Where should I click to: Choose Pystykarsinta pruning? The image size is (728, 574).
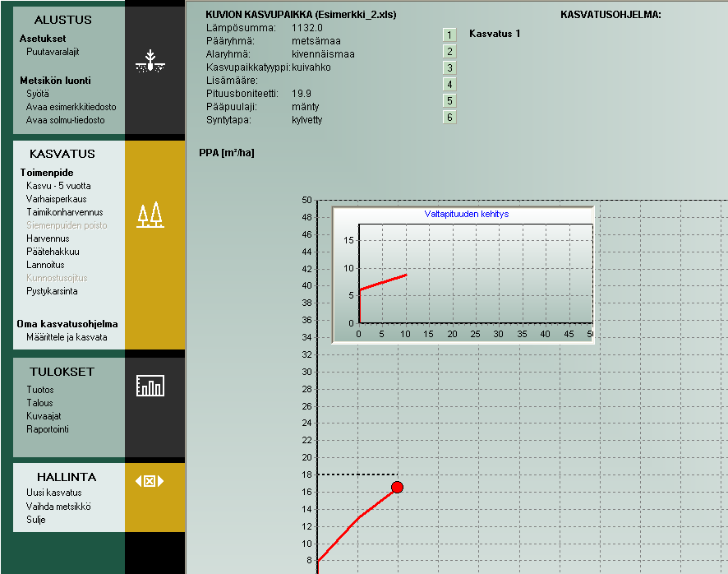(x=52, y=291)
